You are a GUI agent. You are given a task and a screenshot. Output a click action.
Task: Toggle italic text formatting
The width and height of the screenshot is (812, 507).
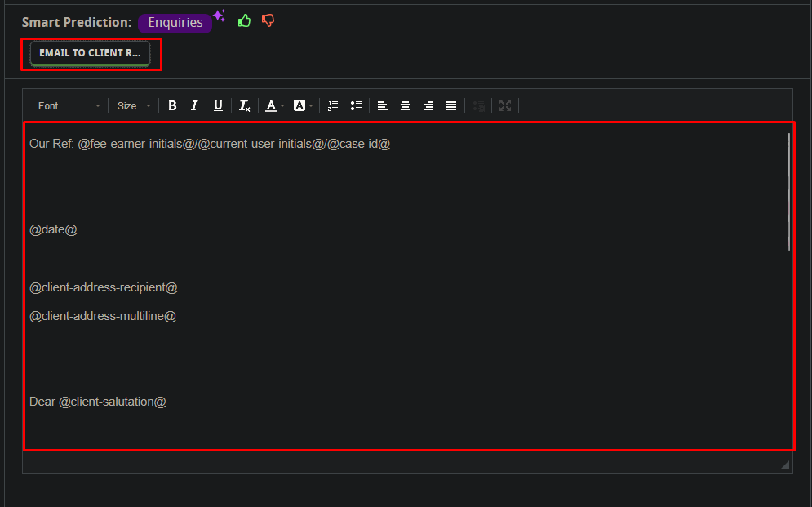pos(194,105)
